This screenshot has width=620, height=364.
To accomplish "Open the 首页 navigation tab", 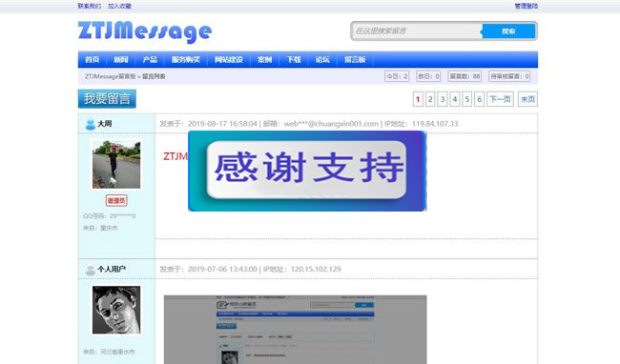I will pyautogui.click(x=93, y=60).
